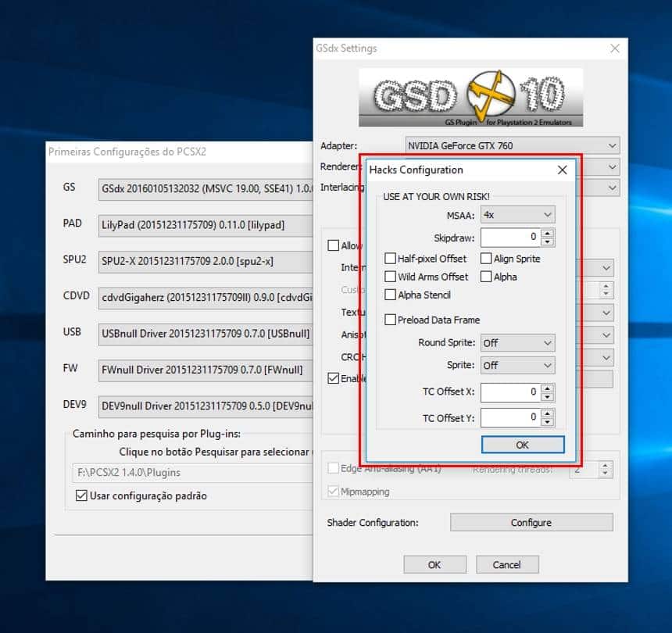Viewport: 672px width, 633px height.
Task: Select the GS plugin field in PCSX2
Action: tap(206, 189)
